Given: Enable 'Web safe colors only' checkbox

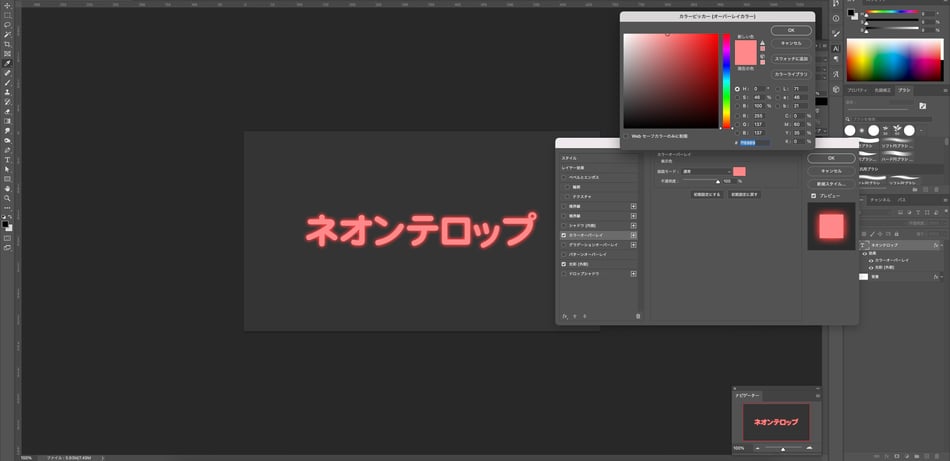Looking at the screenshot, I should click(626, 136).
